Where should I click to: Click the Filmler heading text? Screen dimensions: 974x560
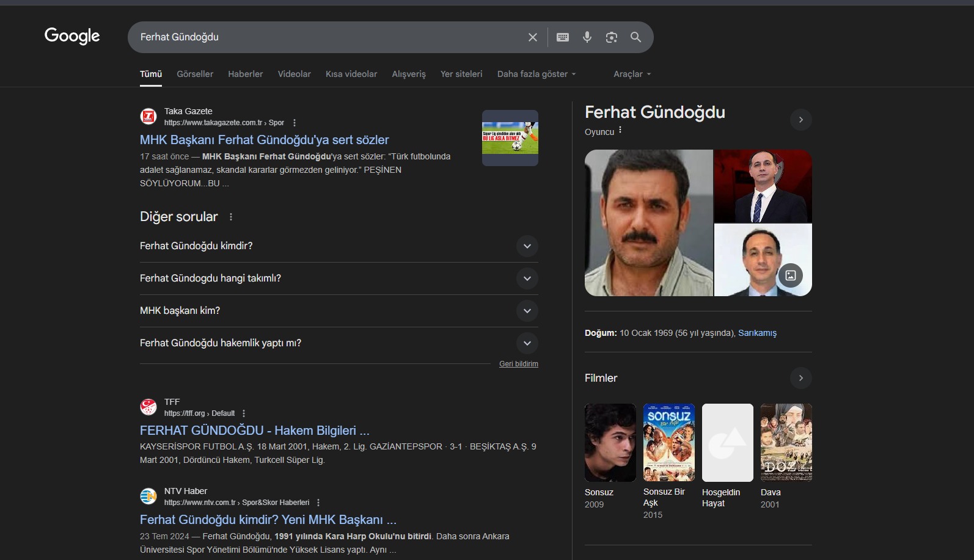pos(601,378)
